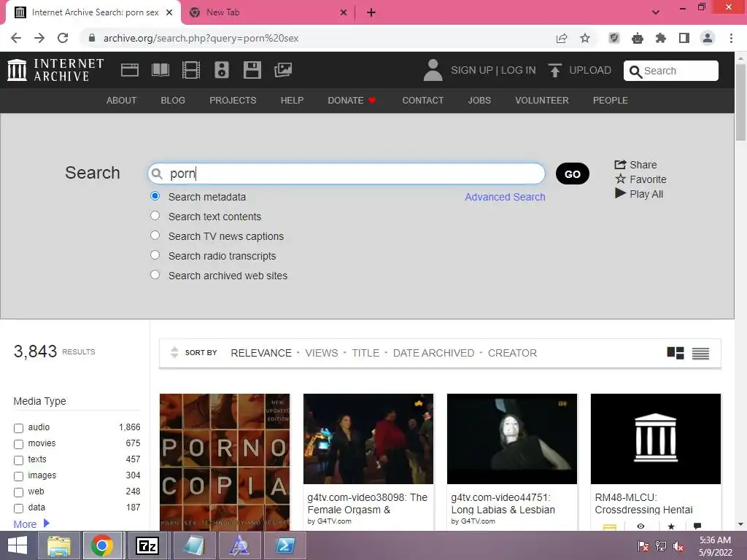
Task: Sort results by Relevance
Action: point(261,353)
